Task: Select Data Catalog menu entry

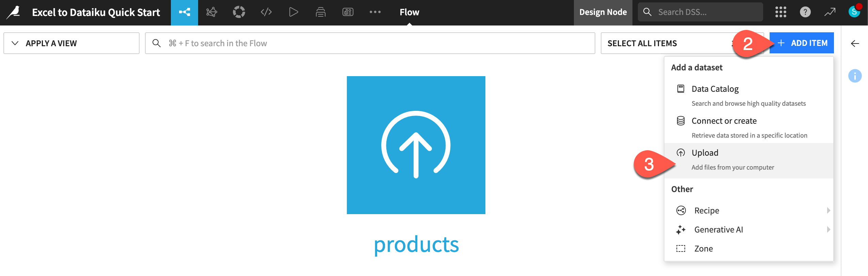Action: (749, 96)
